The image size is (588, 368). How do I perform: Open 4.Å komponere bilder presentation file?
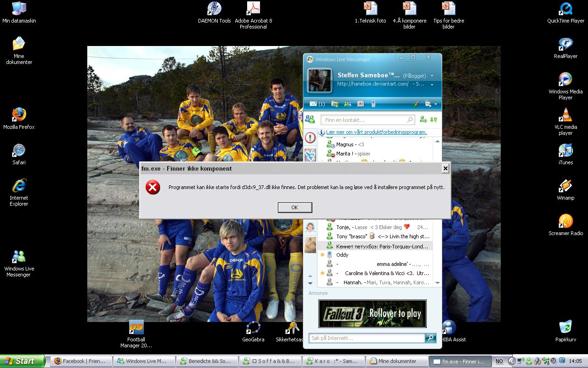[x=409, y=15]
